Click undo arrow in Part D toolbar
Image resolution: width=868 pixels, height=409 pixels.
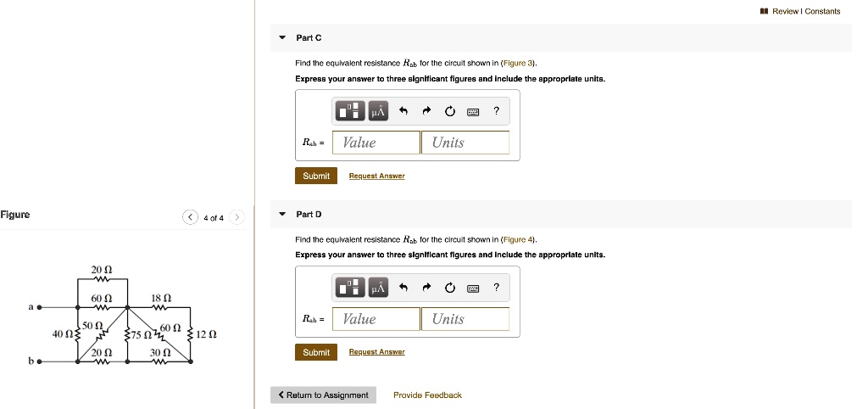(x=404, y=288)
